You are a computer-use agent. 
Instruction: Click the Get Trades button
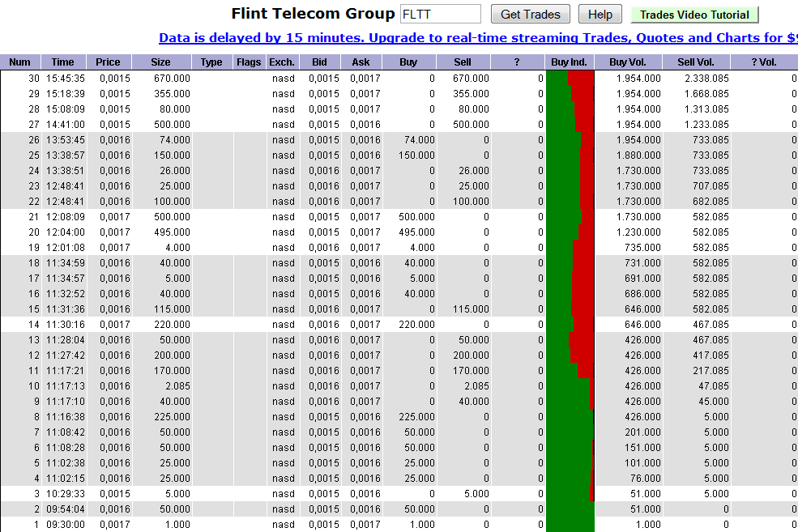click(531, 15)
